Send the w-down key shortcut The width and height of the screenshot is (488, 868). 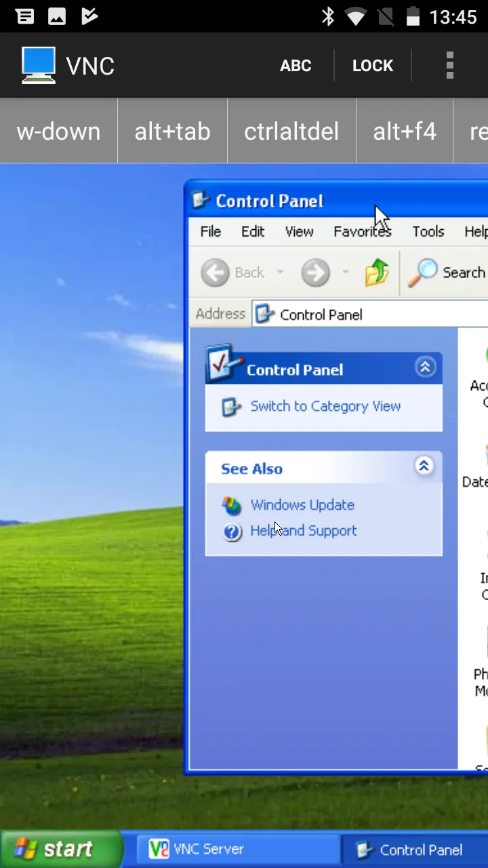58,131
